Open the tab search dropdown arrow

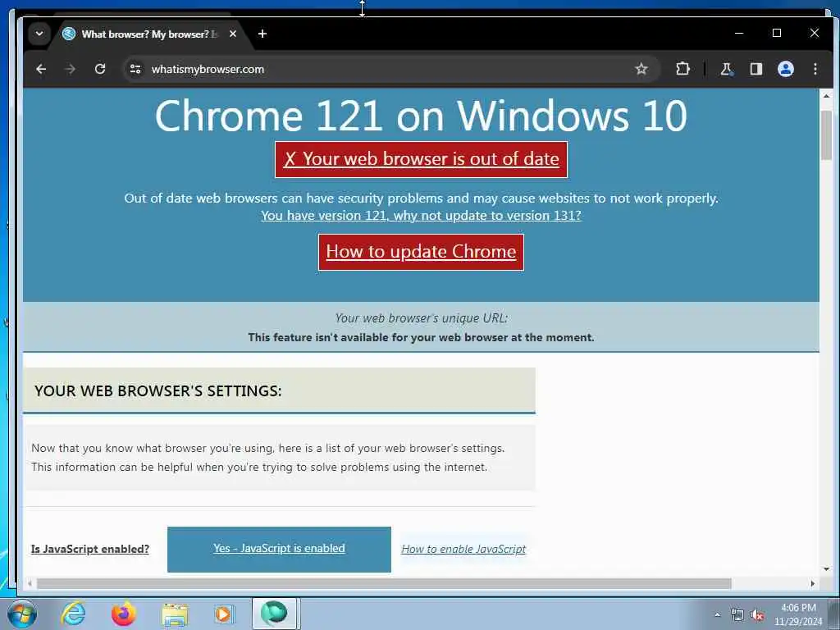click(39, 34)
